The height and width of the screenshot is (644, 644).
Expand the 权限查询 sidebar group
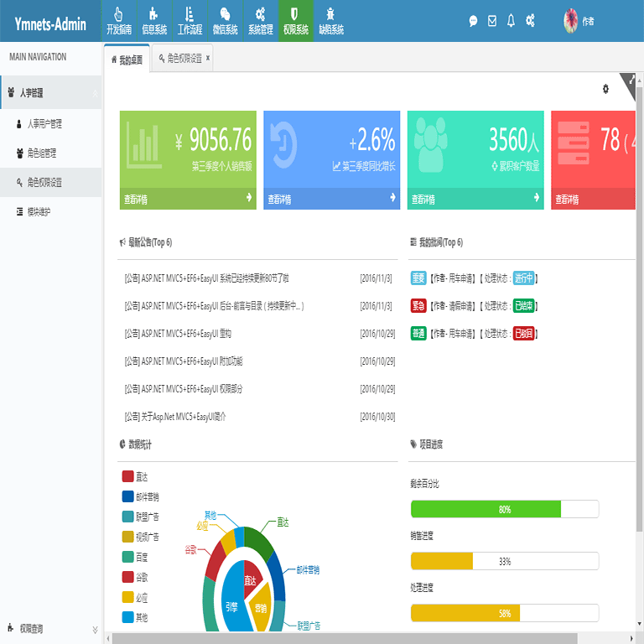51,628
